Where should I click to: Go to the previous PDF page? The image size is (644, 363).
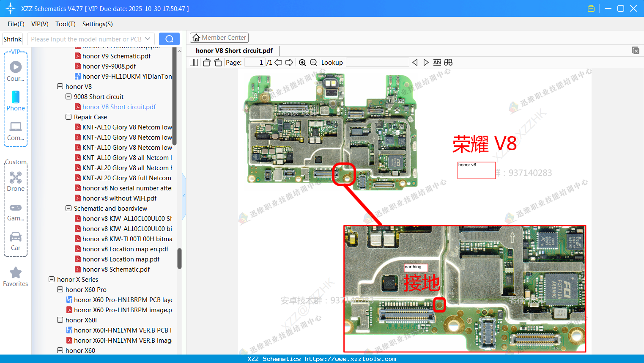point(278,63)
